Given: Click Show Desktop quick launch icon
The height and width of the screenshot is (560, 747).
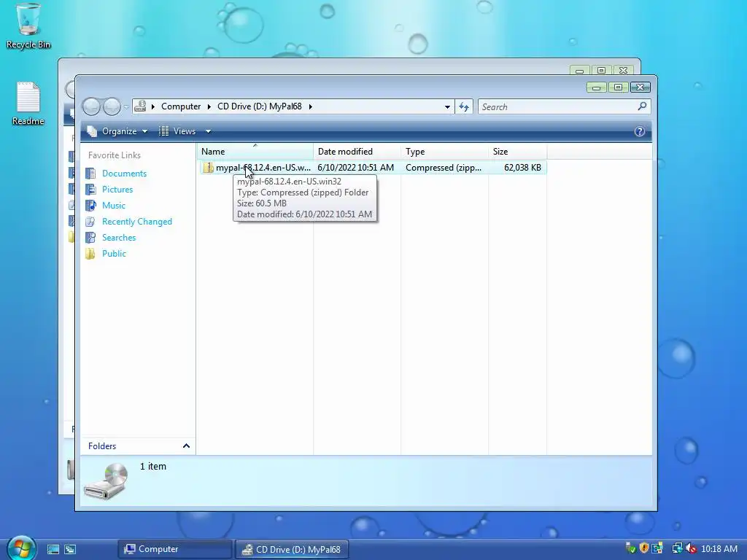Looking at the screenshot, I should 53,550.
